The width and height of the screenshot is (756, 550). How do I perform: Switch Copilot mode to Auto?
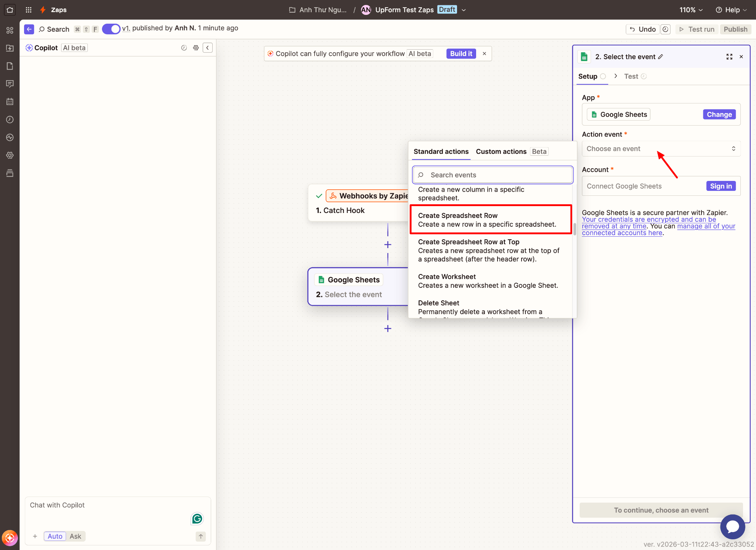tap(55, 536)
